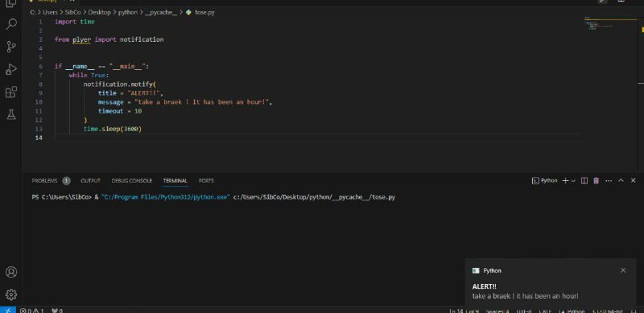
Task: Open the Search view in activity bar
Action: (x=11, y=24)
